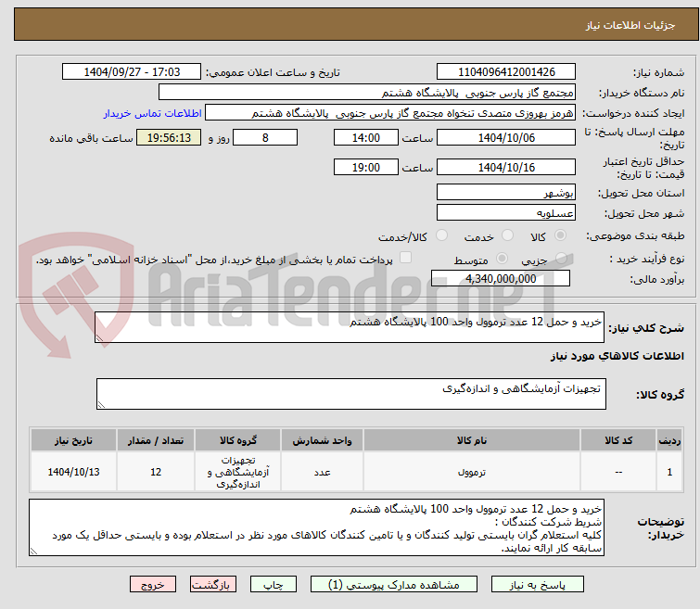Click the تاریخ نیاز column header

pyautogui.click(x=73, y=440)
